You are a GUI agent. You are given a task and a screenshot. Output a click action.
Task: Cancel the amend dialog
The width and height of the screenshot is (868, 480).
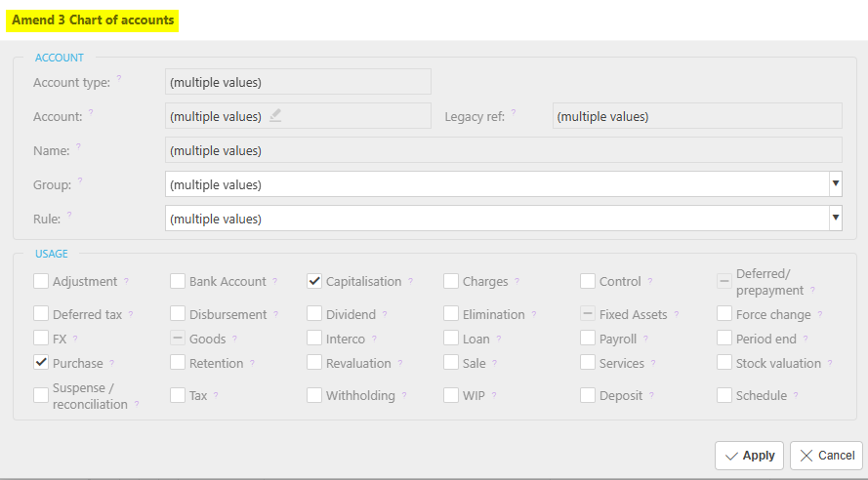tap(826, 456)
